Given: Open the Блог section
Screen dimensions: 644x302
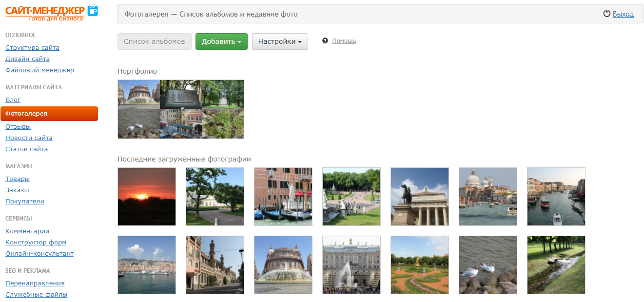Looking at the screenshot, I should [x=13, y=100].
